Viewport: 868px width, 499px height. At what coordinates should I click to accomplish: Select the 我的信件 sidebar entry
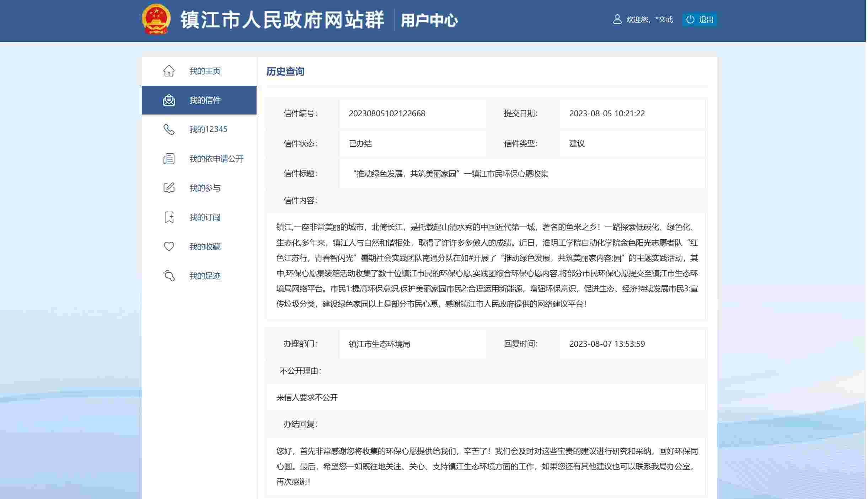tap(205, 100)
